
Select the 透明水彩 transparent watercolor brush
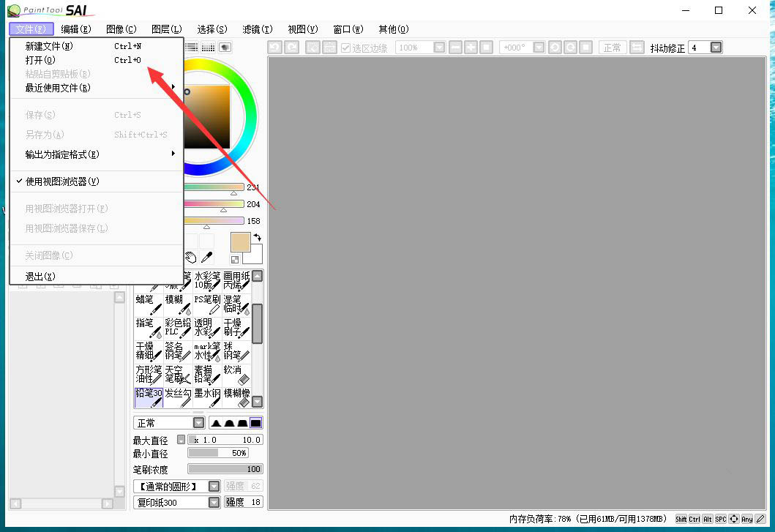tap(206, 327)
